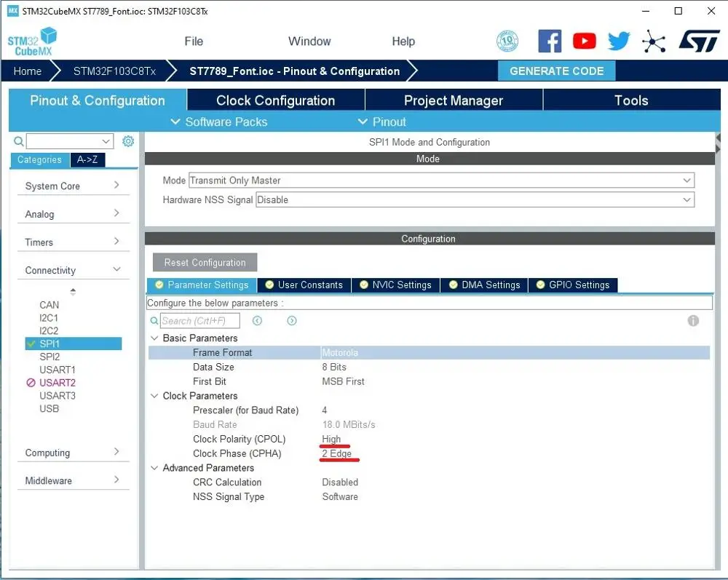
Task: Click First Bit value MSB First
Action: coord(343,381)
